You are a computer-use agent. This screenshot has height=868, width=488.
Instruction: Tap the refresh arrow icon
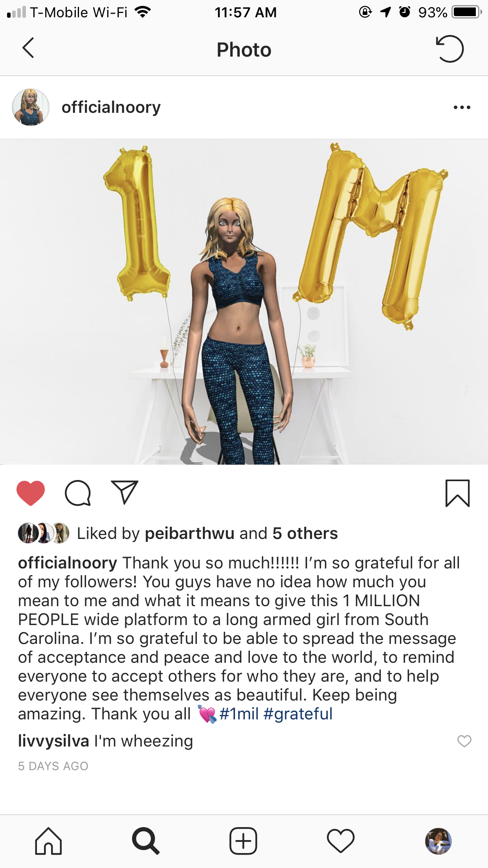[450, 49]
